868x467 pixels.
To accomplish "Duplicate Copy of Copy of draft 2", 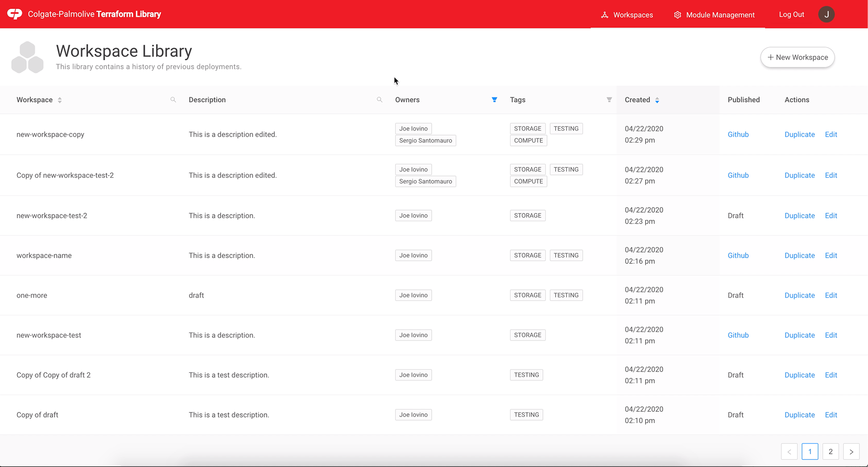I will click(800, 375).
